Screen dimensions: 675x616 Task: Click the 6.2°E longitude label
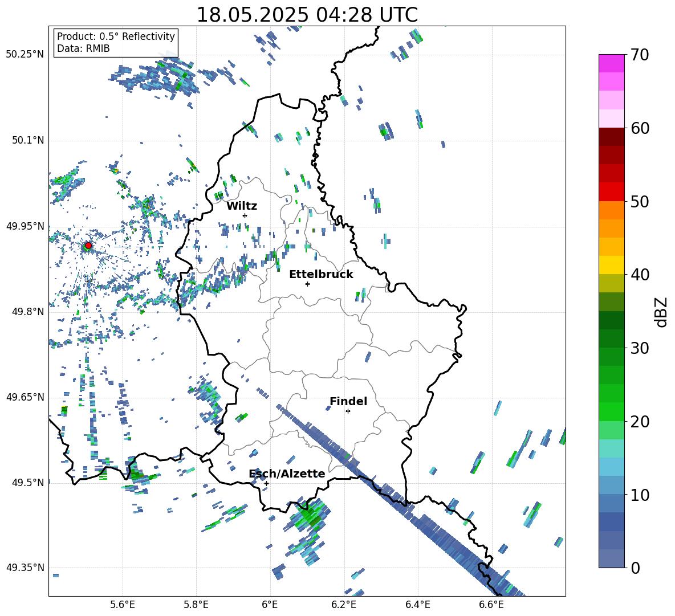click(344, 605)
